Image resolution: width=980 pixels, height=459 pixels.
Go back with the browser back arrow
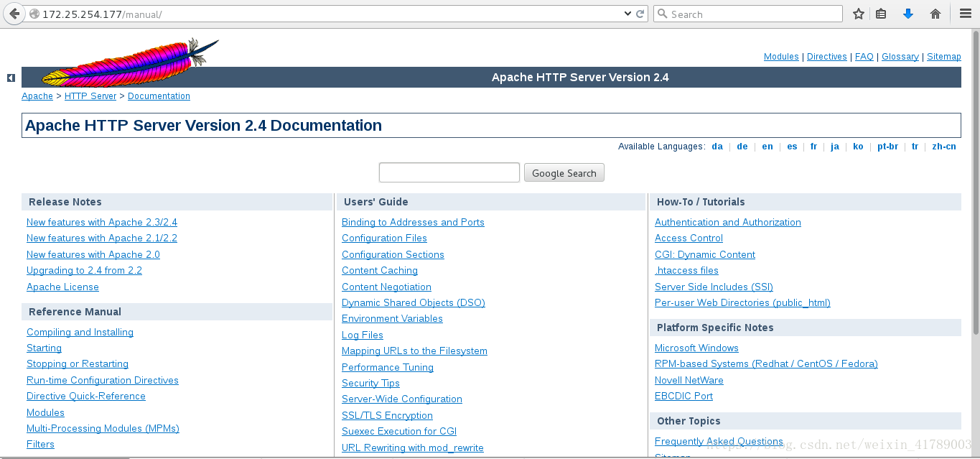[14, 14]
